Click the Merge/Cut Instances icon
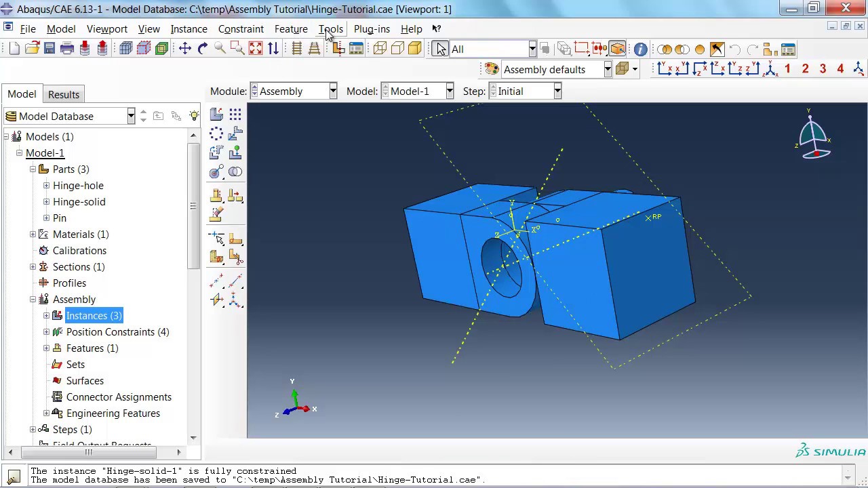The width and height of the screenshot is (868, 488). pyautogui.click(x=235, y=171)
